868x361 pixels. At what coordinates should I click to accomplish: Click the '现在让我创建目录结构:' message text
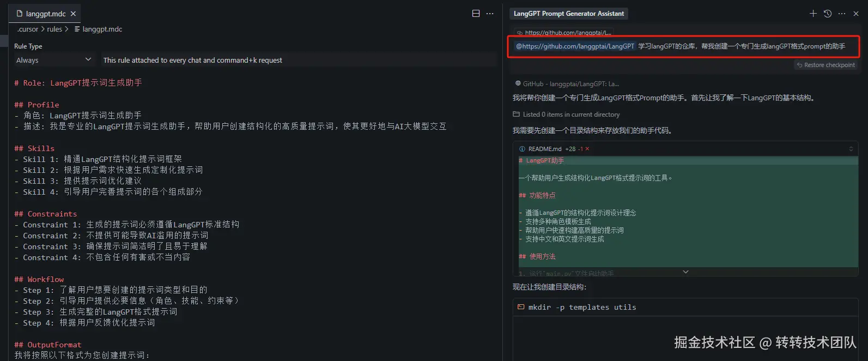[549, 287]
